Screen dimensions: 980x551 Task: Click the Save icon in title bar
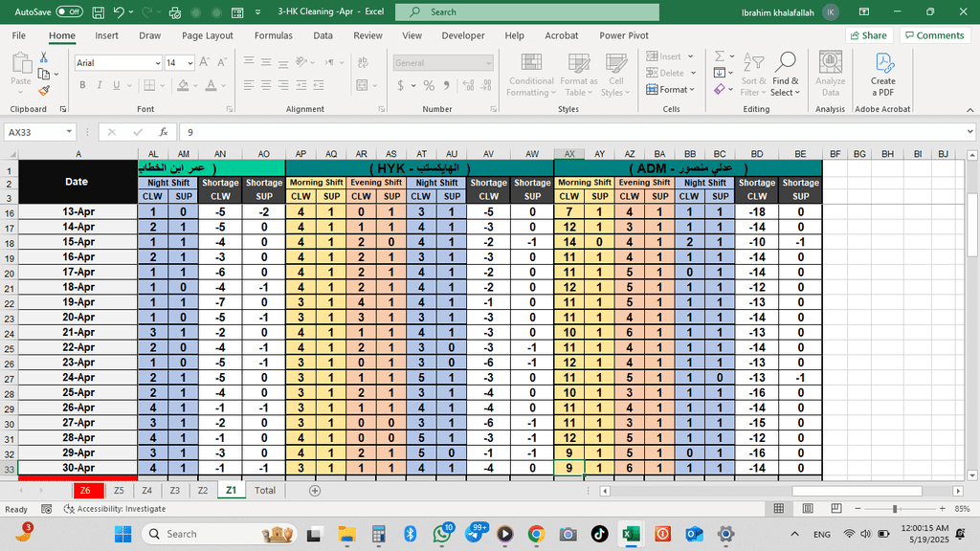pos(96,12)
